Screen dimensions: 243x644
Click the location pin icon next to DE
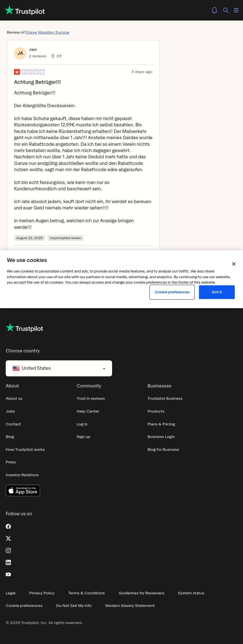[53, 56]
